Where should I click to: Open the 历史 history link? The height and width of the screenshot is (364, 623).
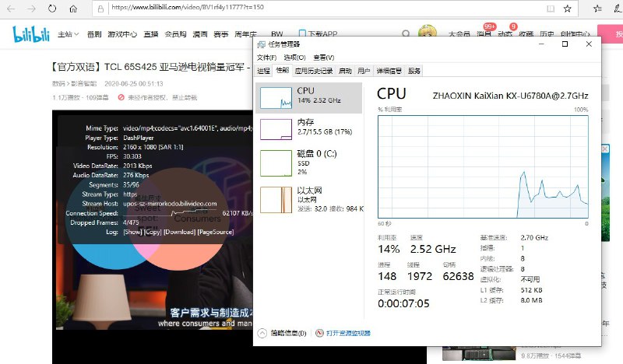pos(547,34)
